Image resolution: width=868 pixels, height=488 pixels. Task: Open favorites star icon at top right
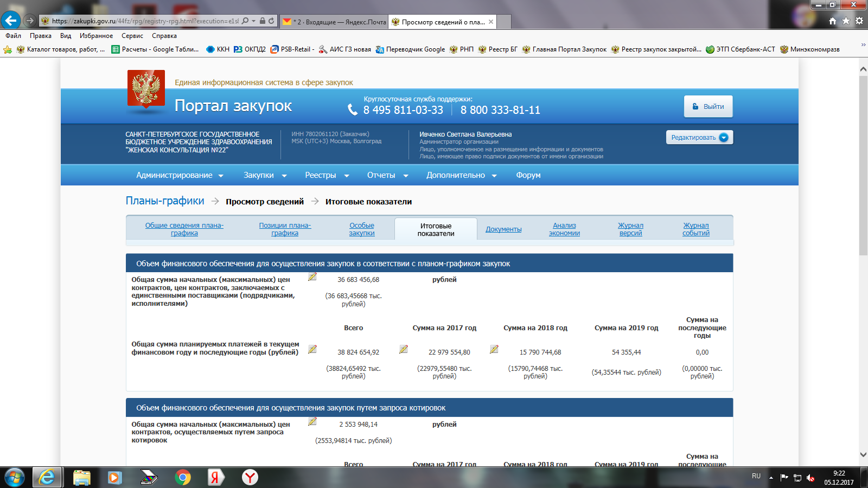846,21
